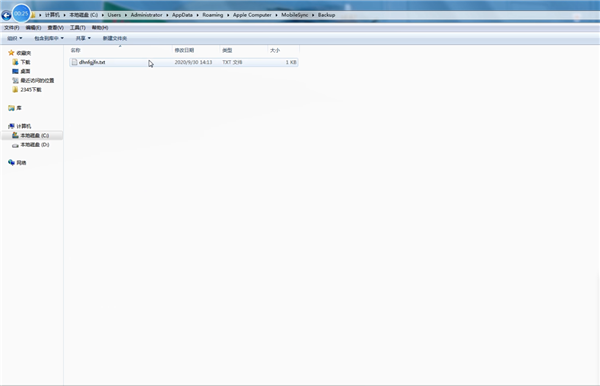Expand the 共享 share dropdown
Image resolution: width=600 pixels, height=386 pixels.
click(83, 38)
